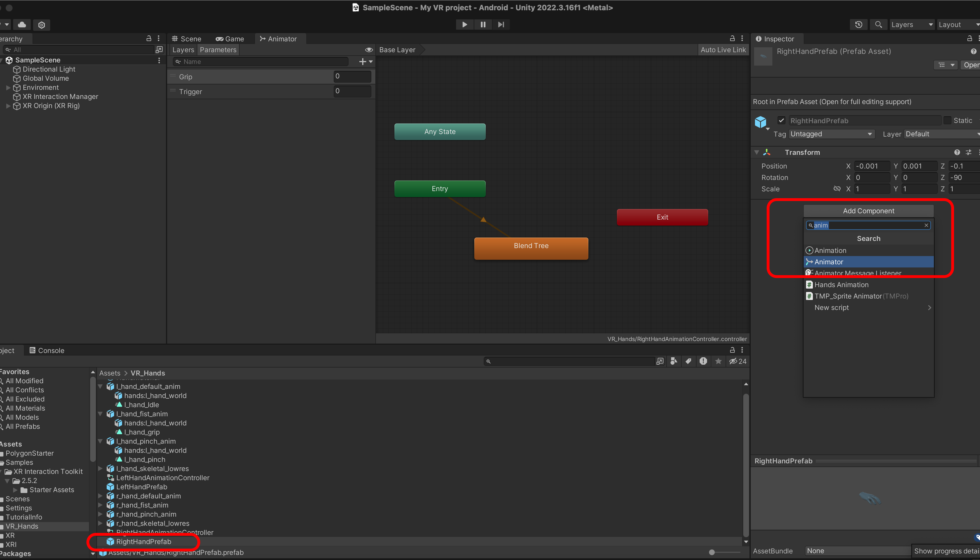Open the Layers dropdown in toolbar
Viewport: 980px width, 560px height.
[912, 25]
